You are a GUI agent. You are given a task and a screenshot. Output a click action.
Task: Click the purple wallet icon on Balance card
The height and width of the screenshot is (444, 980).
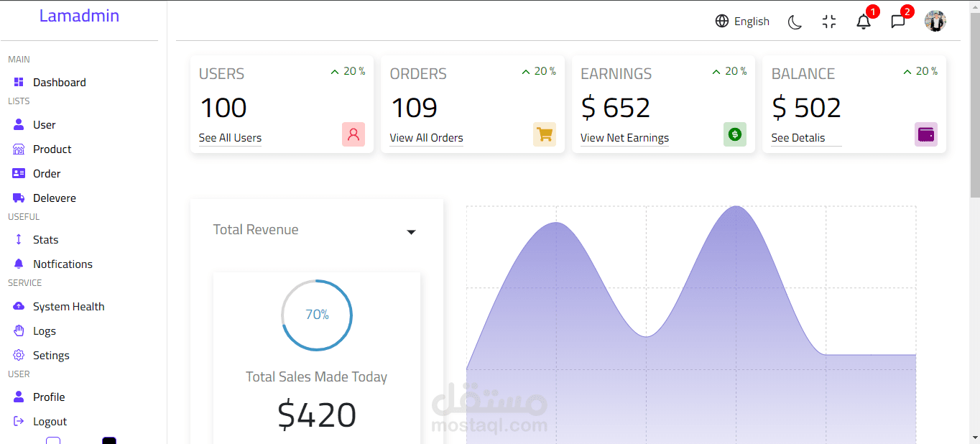tap(926, 134)
